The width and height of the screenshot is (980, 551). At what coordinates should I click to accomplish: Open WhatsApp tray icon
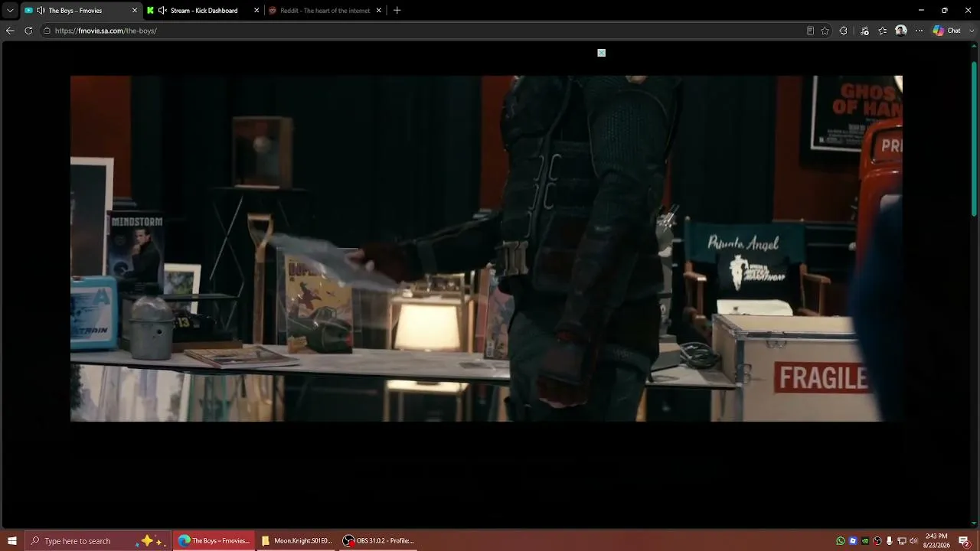(841, 541)
